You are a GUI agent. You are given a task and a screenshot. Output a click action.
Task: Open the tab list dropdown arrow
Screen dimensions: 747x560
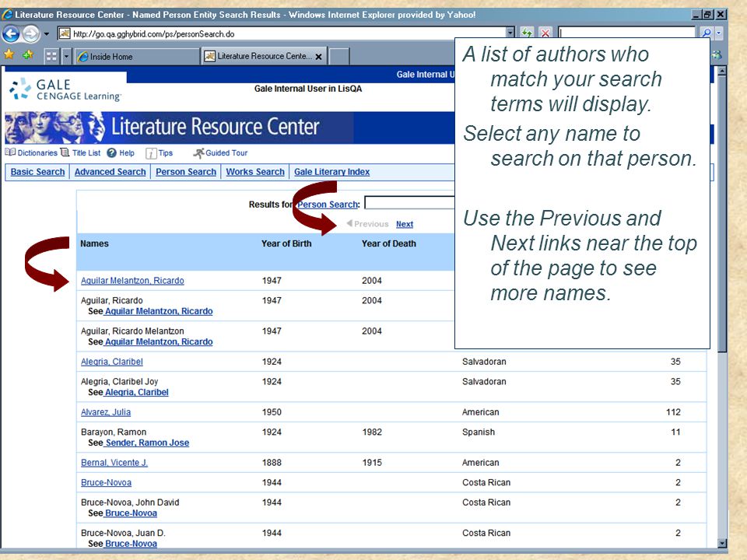click(x=66, y=56)
